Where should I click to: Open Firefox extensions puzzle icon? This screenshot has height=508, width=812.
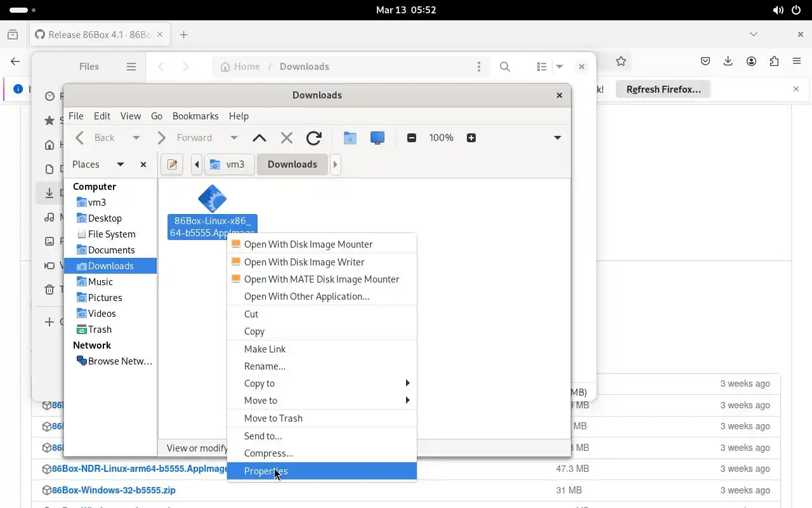coord(774,61)
